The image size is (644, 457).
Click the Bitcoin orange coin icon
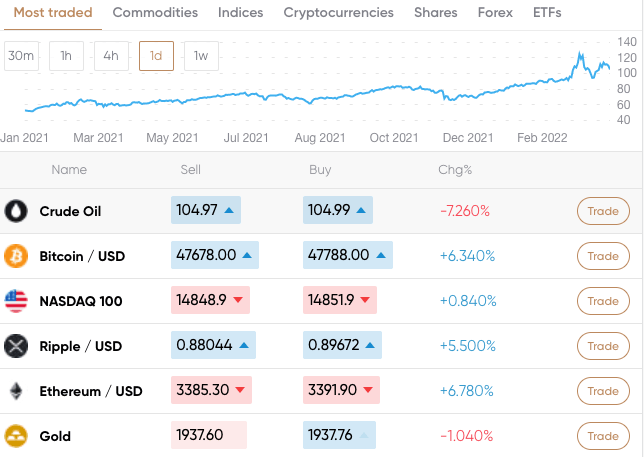tap(16, 256)
